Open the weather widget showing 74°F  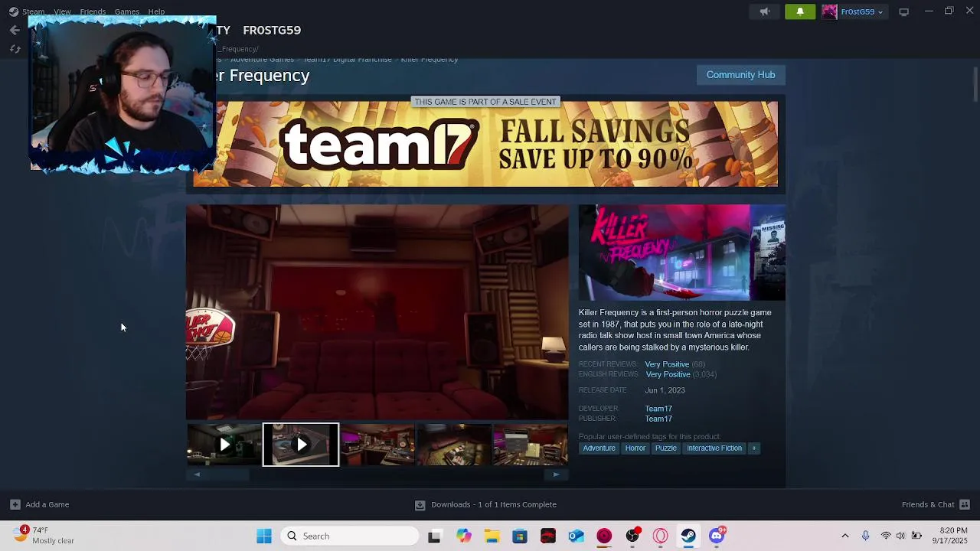pyautogui.click(x=44, y=536)
